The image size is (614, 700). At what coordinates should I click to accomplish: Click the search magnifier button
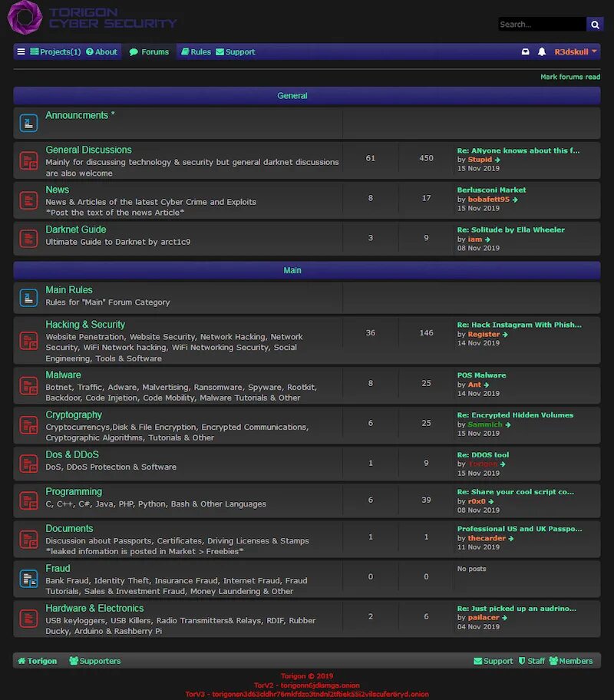pos(595,25)
